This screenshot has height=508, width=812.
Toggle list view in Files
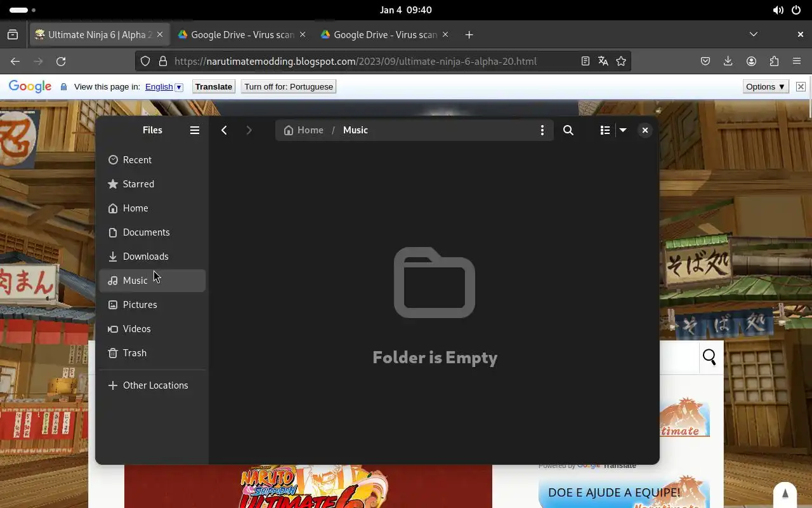(605, 130)
